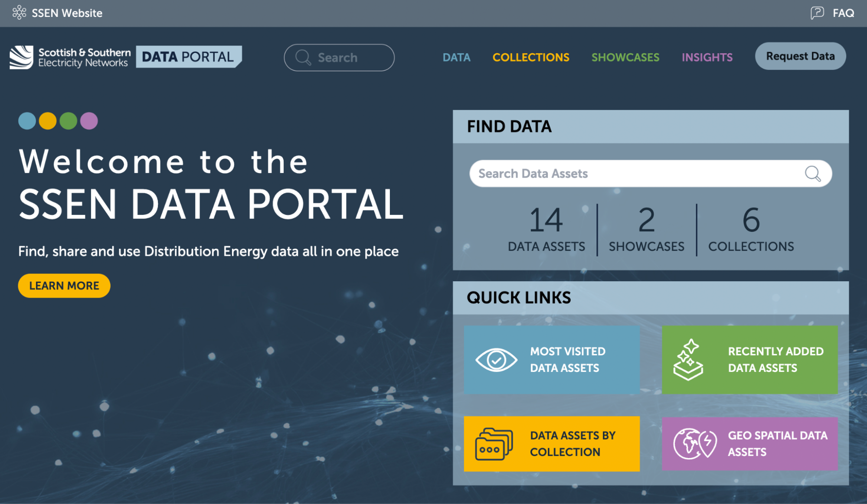Open Most Visited Data Assets quick link
This screenshot has width=867, height=504.
[x=552, y=360]
